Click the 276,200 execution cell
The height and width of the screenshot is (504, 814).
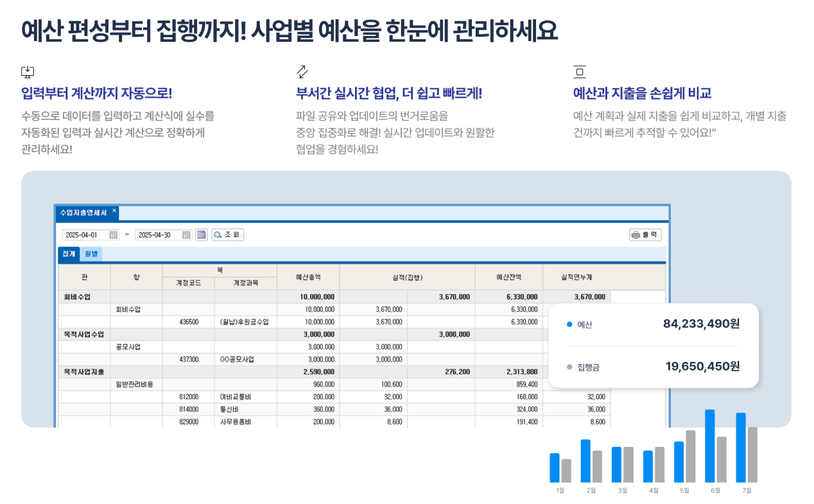click(x=441, y=372)
